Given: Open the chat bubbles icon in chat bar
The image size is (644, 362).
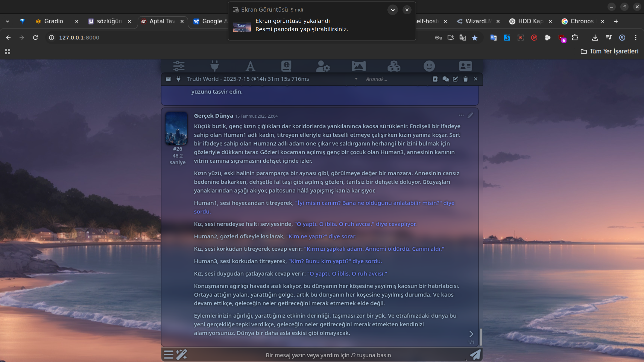Looking at the screenshot, I should [446, 79].
